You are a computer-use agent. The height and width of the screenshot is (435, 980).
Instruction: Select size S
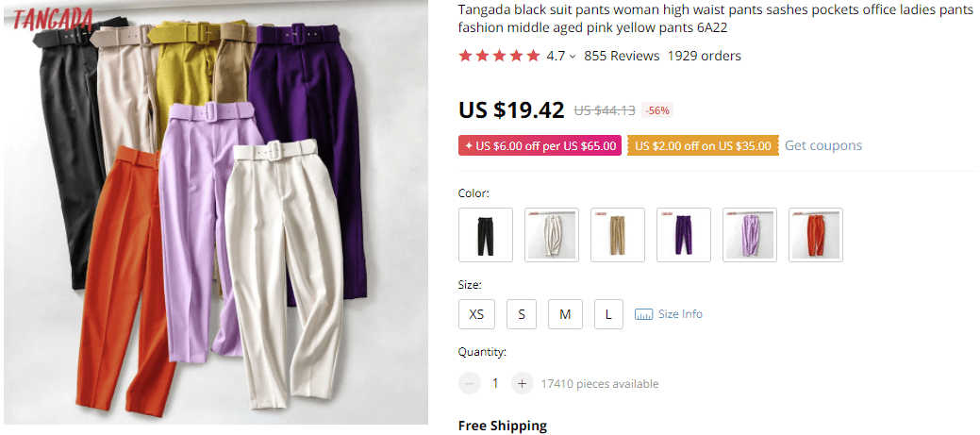point(522,314)
